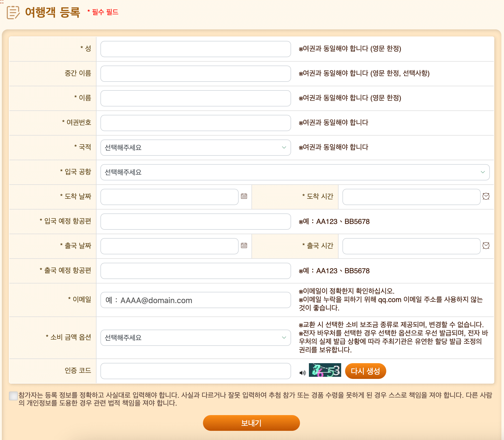Focus the 출국 날짜 departure date field
Image resolution: width=504 pixels, height=440 pixels.
(x=169, y=246)
